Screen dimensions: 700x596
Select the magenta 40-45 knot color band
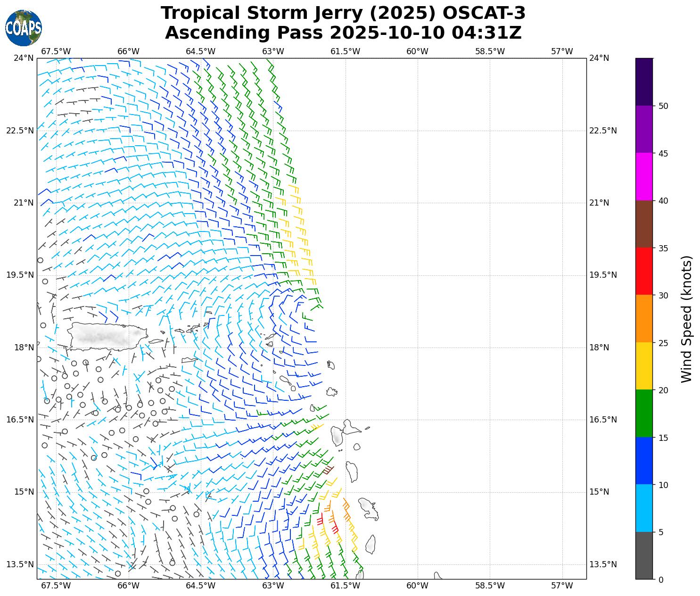pyautogui.click(x=643, y=177)
